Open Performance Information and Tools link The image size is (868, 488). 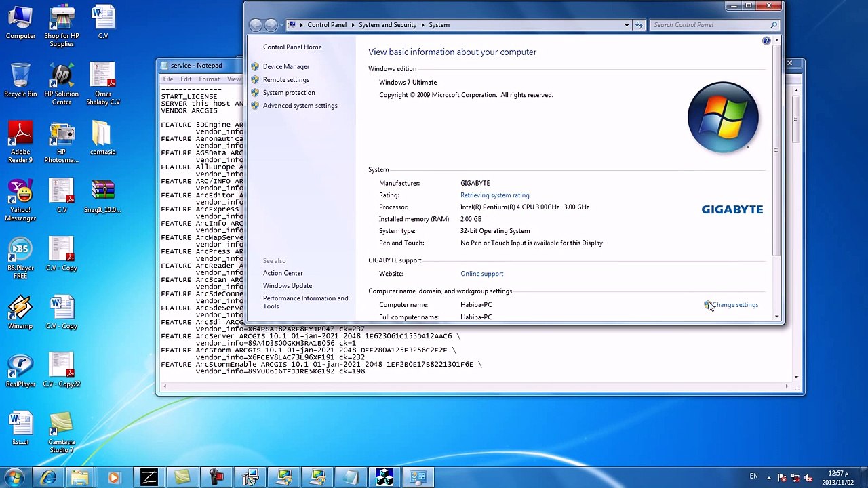305,302
